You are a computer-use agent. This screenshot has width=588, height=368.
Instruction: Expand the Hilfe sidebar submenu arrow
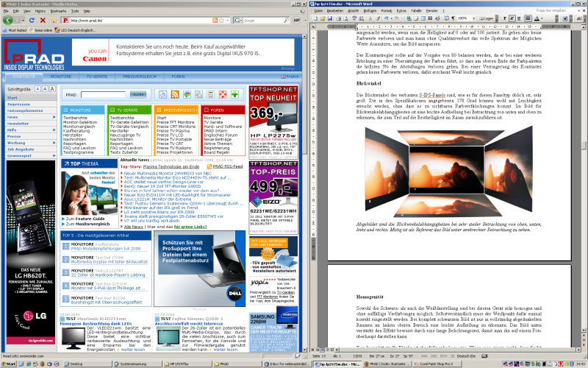54,130
